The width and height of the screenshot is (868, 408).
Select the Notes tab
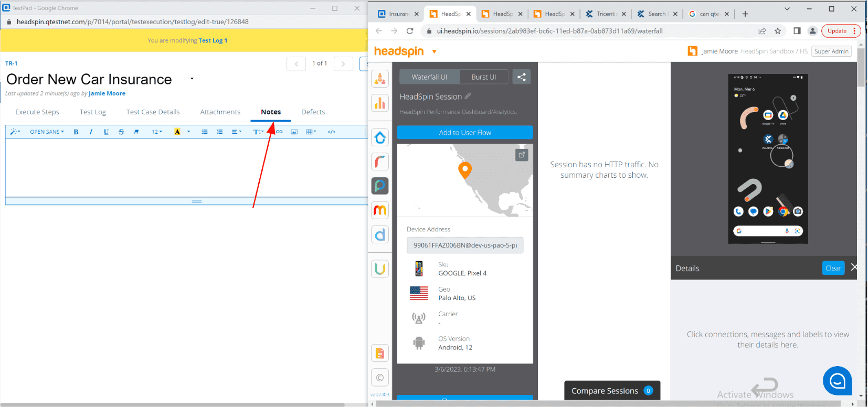271,112
